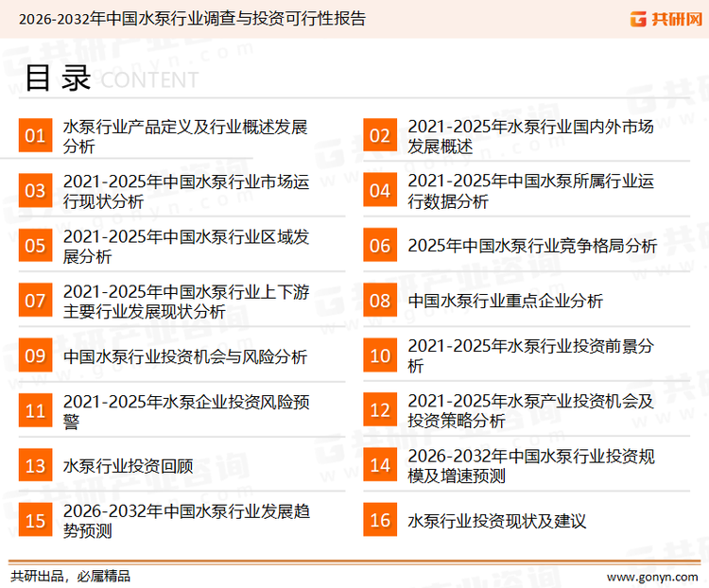Open chapter 2025年中国水泵行业竞争格局分析
This screenshot has height=588, width=709.
[x=531, y=246]
